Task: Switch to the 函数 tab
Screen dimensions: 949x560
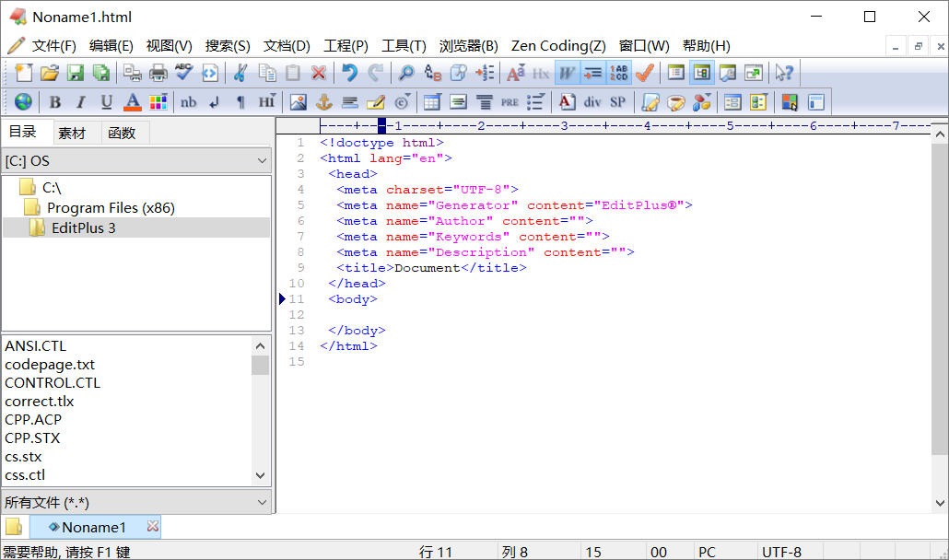Action: [122, 133]
